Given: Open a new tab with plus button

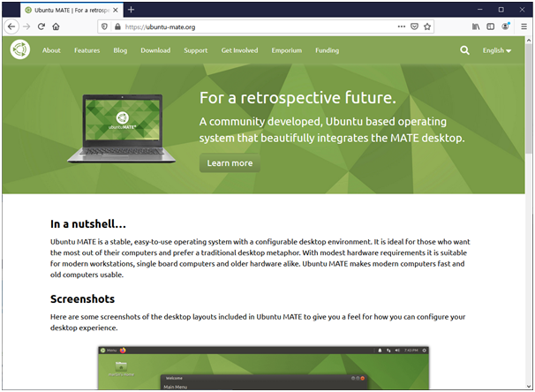Looking at the screenshot, I should click(x=131, y=10).
